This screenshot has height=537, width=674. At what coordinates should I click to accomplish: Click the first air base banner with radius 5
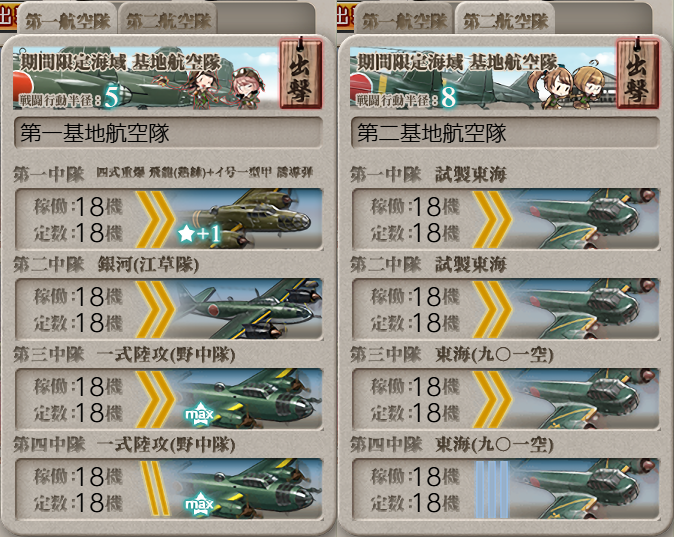145,77
